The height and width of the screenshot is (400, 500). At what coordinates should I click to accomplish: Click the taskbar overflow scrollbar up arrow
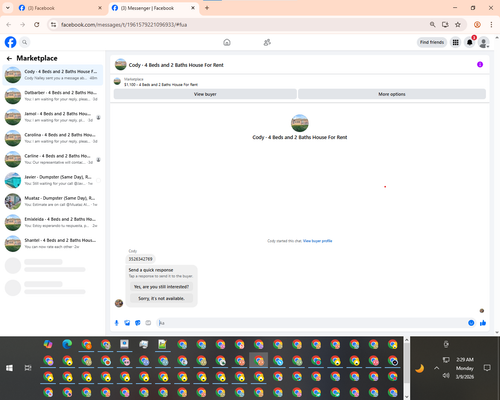coord(406,340)
